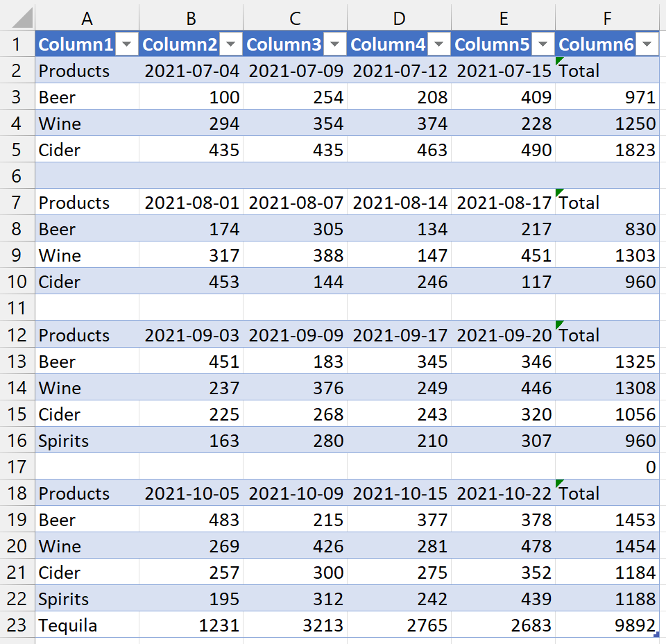The width and height of the screenshot is (666, 644).
Task: Click the total cell 971
Action: tap(608, 97)
